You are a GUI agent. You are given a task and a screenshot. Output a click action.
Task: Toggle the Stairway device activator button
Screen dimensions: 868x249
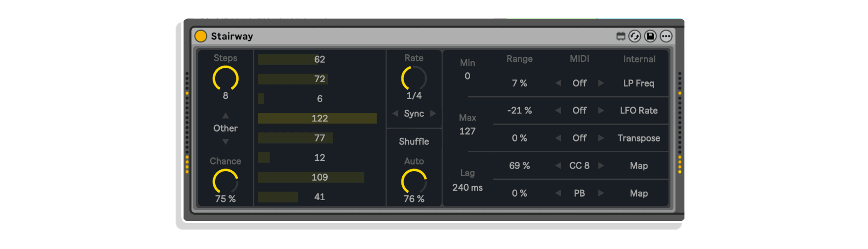click(x=201, y=36)
